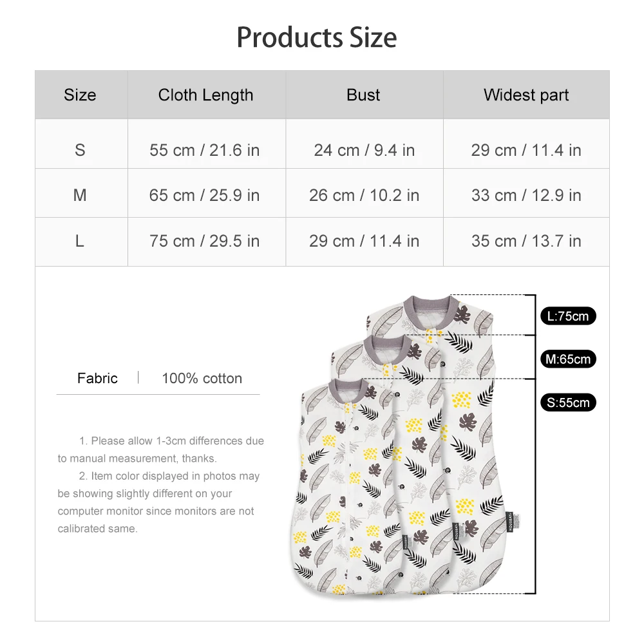Select the M size row label
The height and width of the screenshot is (644, 644).
(x=80, y=195)
